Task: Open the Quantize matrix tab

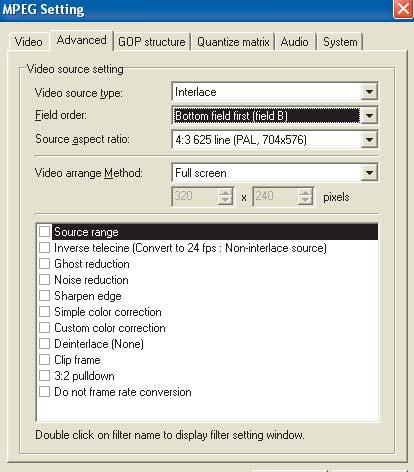Action: 233,42
